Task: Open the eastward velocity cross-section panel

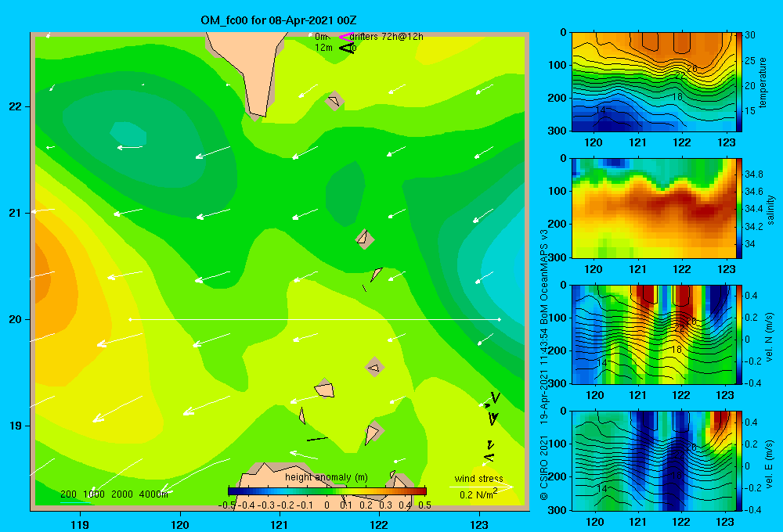Action: [x=654, y=461]
